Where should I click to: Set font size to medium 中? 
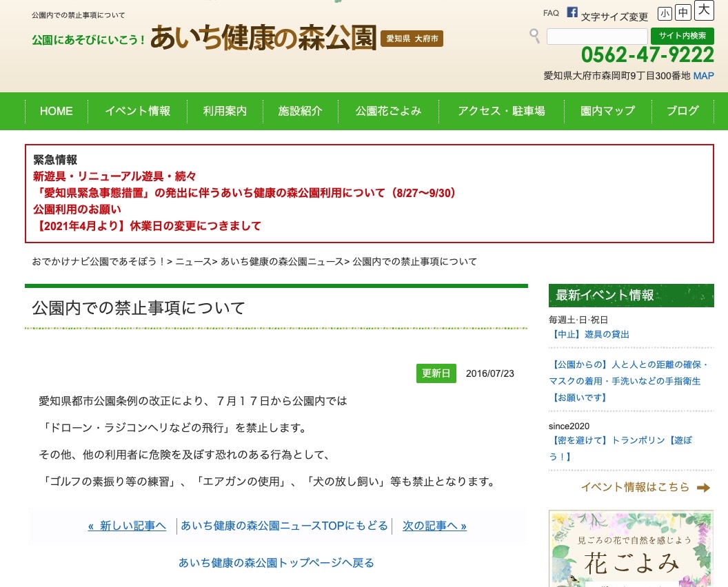point(683,12)
